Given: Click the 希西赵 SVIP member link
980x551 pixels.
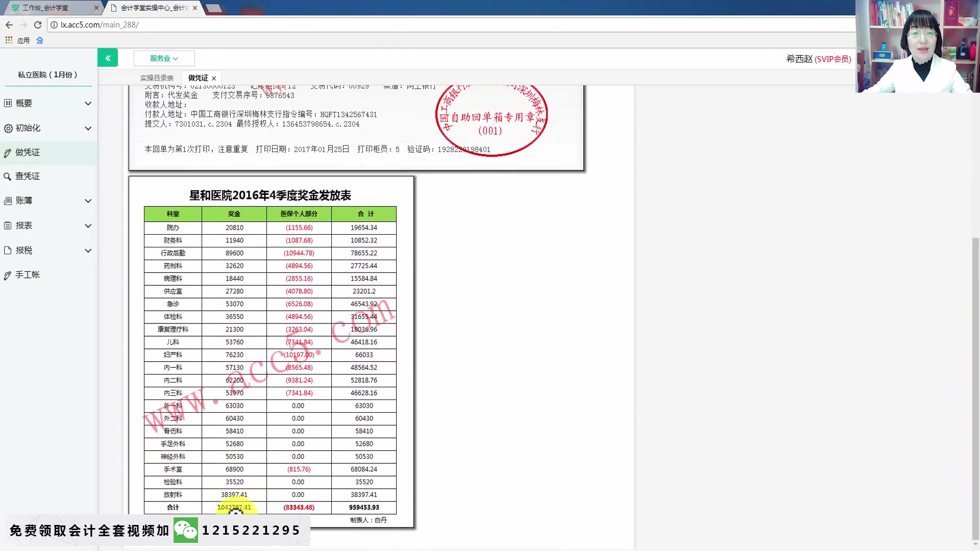Looking at the screenshot, I should click(819, 59).
